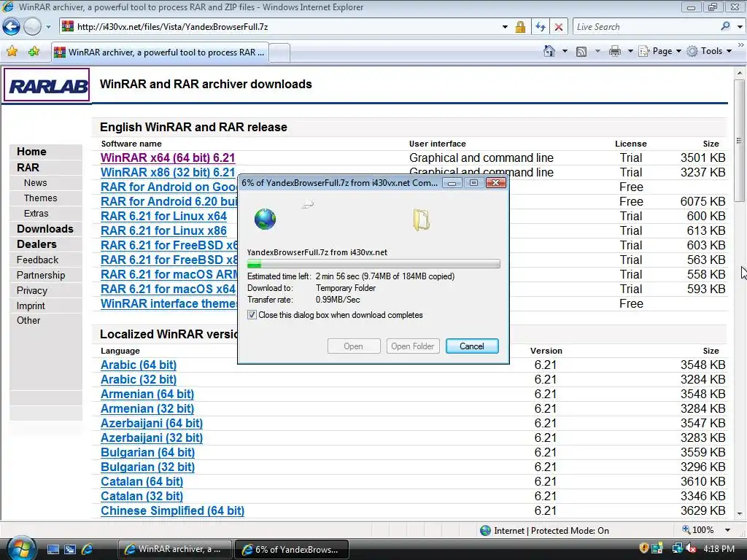Image resolution: width=747 pixels, height=560 pixels.
Task: Expand the zoom level dropdown arrow
Action: click(x=727, y=530)
